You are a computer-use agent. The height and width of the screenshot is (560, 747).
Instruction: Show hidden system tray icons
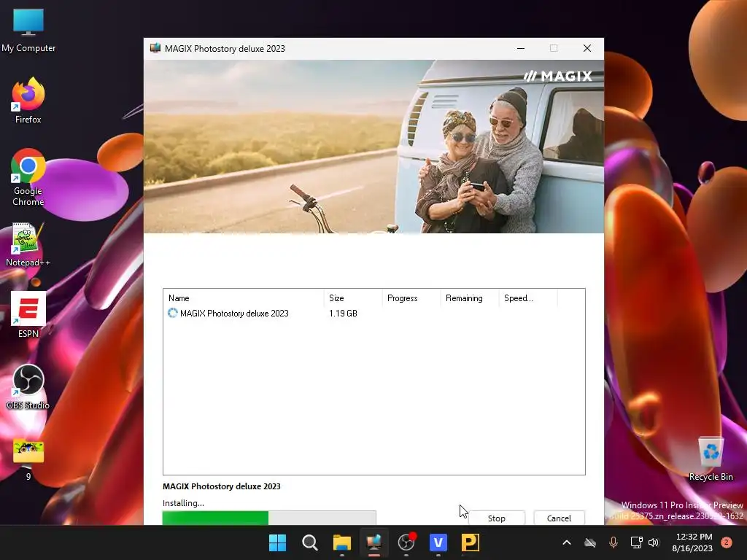pos(566,542)
